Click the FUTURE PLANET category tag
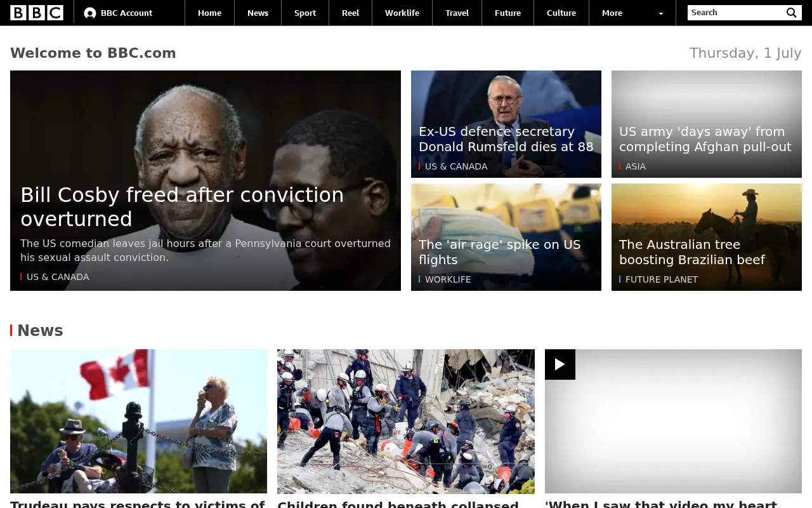 (662, 279)
